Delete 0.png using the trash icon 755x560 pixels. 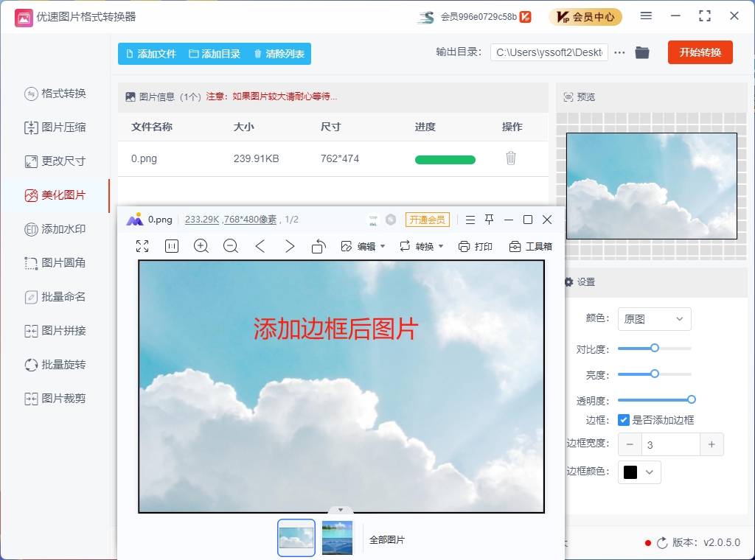[511, 158]
